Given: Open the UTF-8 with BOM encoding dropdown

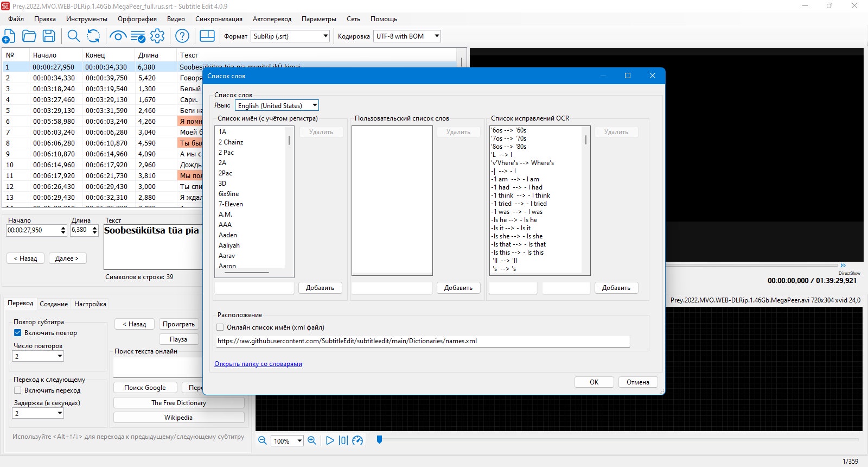Looking at the screenshot, I should [x=407, y=36].
